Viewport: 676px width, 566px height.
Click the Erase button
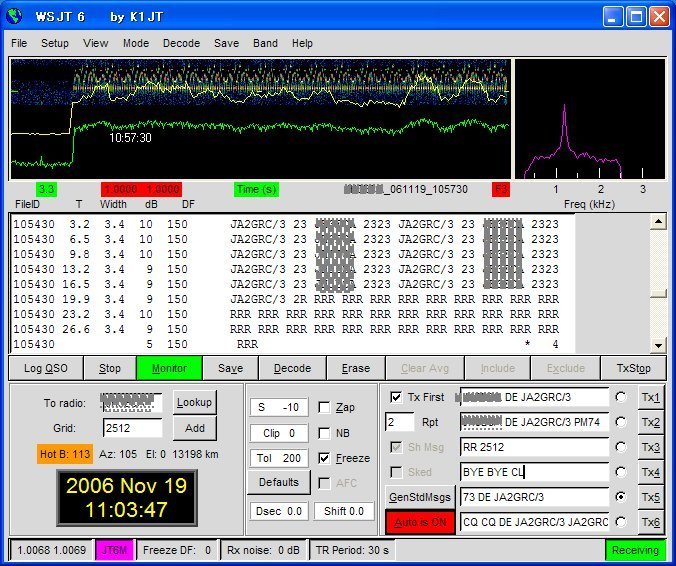(x=356, y=368)
